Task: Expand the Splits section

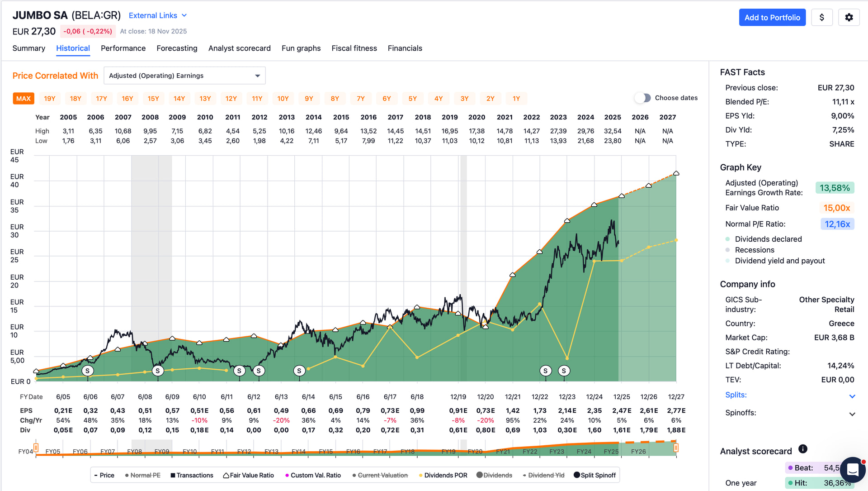Action: click(852, 396)
